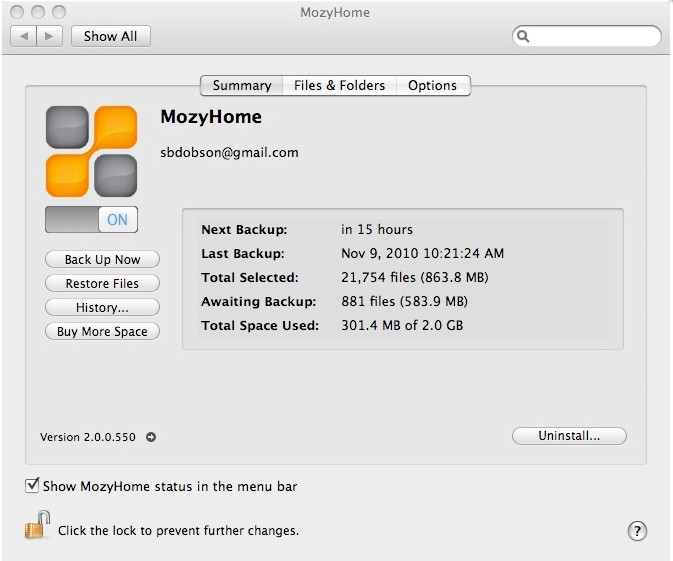The height and width of the screenshot is (561, 673).
Task: Click the MozyHome orange and gray logo
Action: coord(91,151)
